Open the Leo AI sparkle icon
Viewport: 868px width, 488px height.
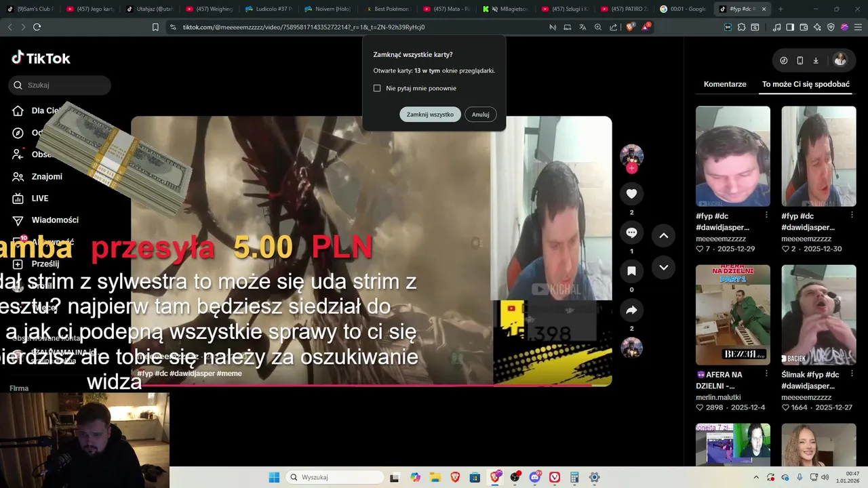[817, 27]
